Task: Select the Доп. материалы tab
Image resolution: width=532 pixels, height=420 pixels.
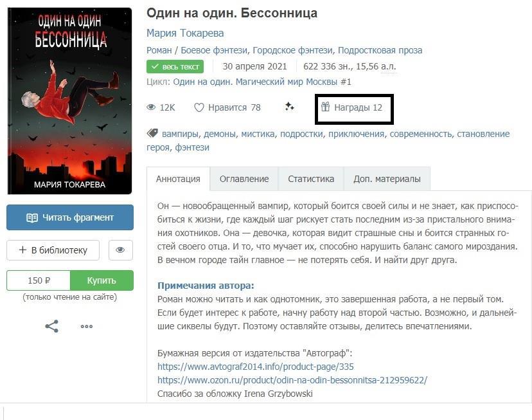Action: click(x=387, y=179)
